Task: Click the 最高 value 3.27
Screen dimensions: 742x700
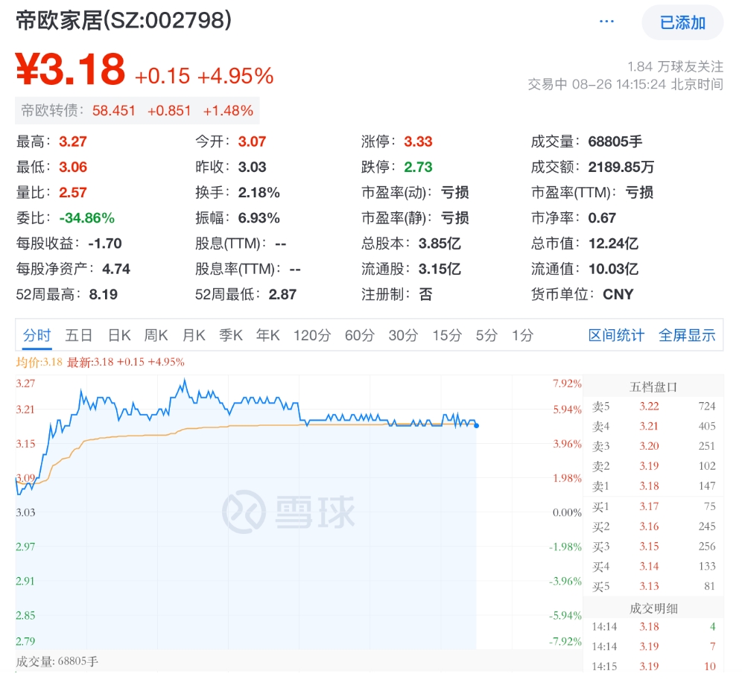Action: tap(73, 141)
